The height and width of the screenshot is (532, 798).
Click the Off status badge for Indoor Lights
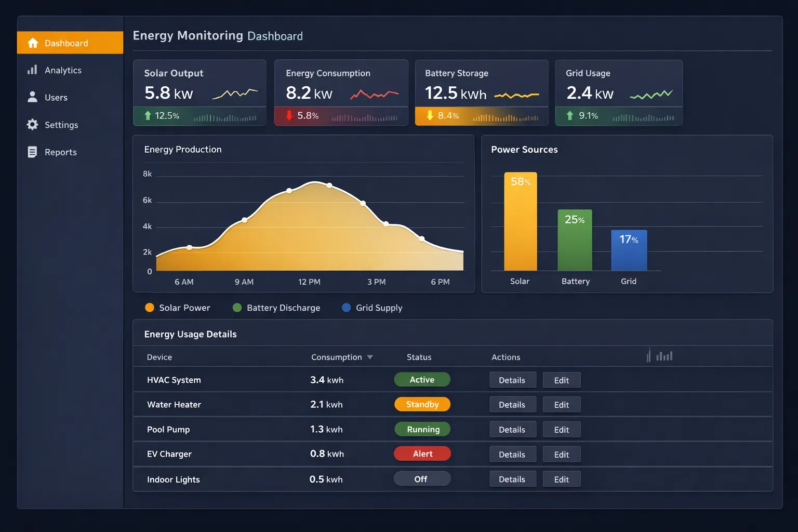[422, 479]
